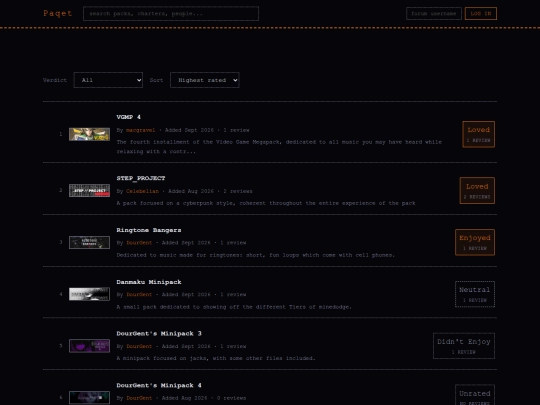The image size is (540, 405).
Task: Focus the search packs, charters, people field
Action: pyautogui.click(x=171, y=14)
